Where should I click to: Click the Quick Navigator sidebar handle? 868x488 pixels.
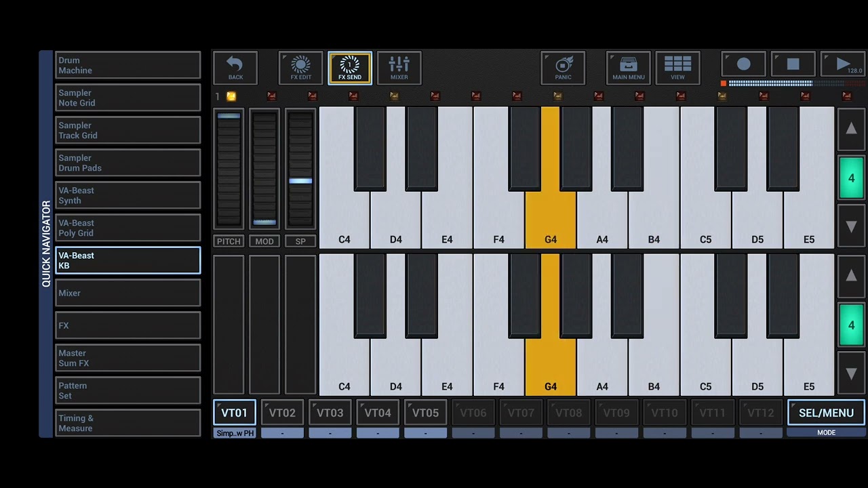(46, 244)
